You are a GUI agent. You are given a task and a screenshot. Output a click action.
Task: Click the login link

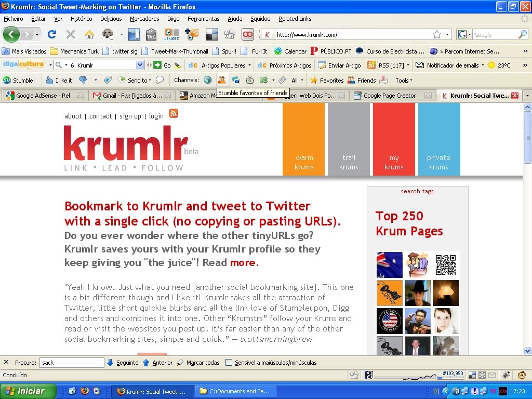pos(156,116)
